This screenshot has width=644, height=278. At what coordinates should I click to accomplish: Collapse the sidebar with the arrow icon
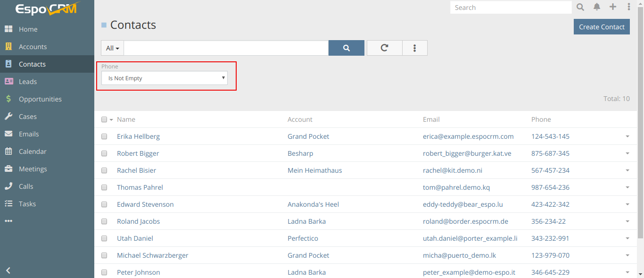[8, 270]
